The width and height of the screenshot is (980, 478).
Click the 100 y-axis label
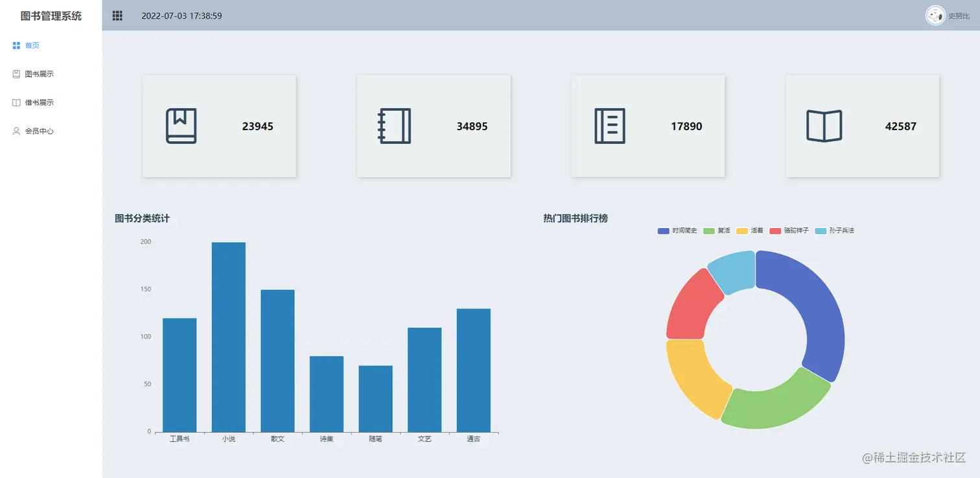(x=146, y=337)
